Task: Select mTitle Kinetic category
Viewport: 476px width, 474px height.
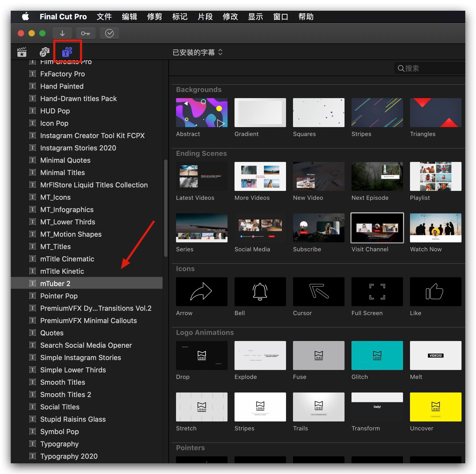Action: [87, 271]
